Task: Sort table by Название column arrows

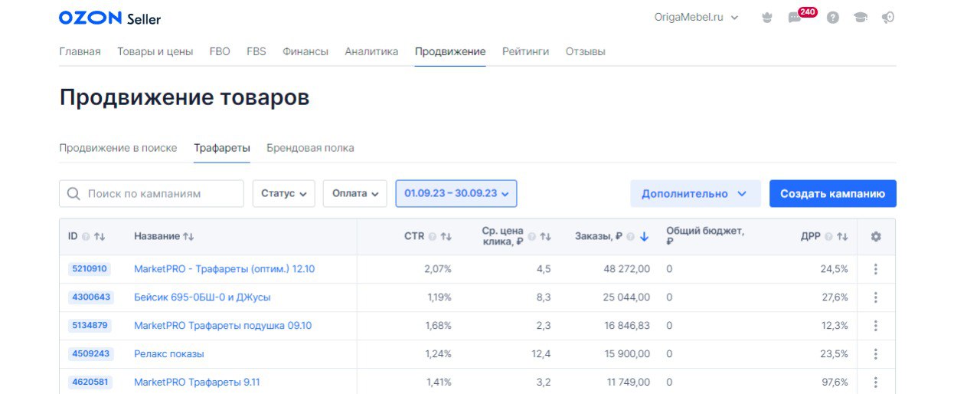Action: tap(188, 237)
